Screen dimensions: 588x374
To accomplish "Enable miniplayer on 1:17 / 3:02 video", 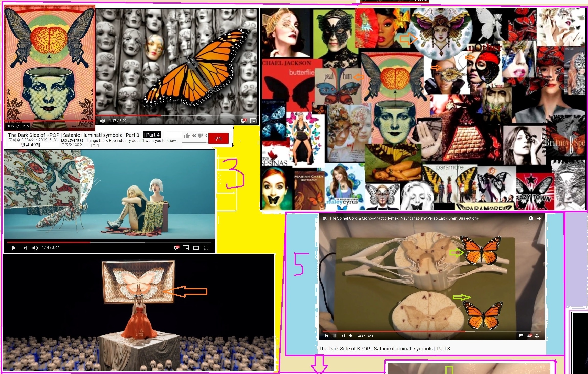I will pos(253,121).
